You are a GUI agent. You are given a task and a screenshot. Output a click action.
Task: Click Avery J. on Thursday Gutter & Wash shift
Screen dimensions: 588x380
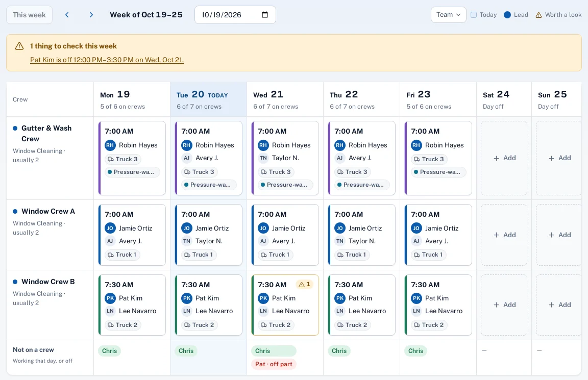click(360, 158)
